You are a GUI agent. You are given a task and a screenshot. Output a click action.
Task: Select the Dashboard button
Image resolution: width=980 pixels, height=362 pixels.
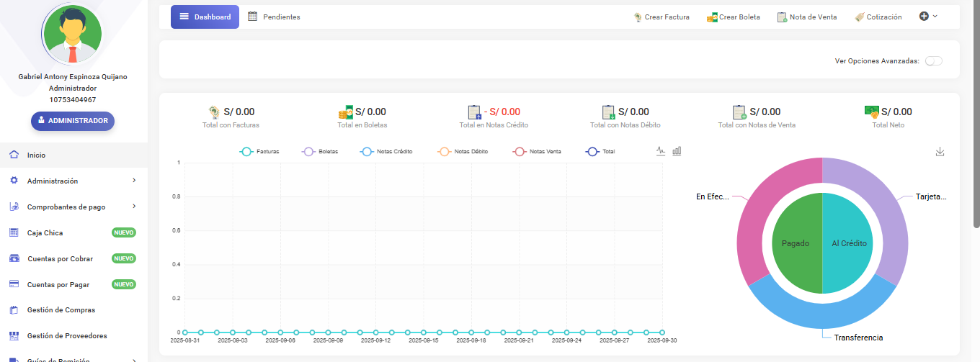pos(205,17)
